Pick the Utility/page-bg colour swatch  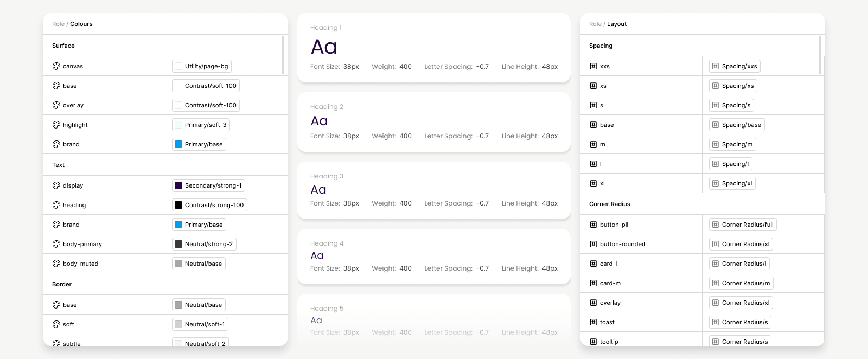178,66
